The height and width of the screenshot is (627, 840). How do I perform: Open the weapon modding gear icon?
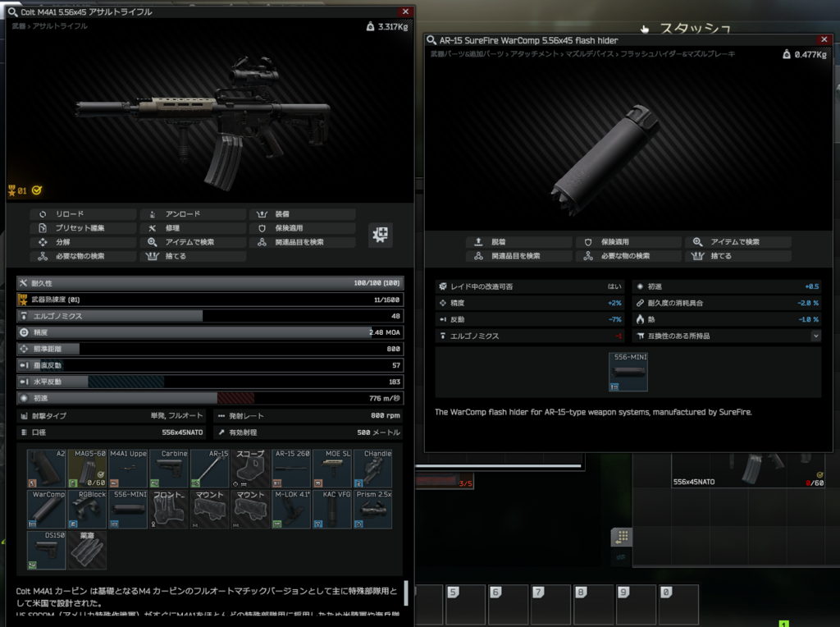(x=381, y=235)
